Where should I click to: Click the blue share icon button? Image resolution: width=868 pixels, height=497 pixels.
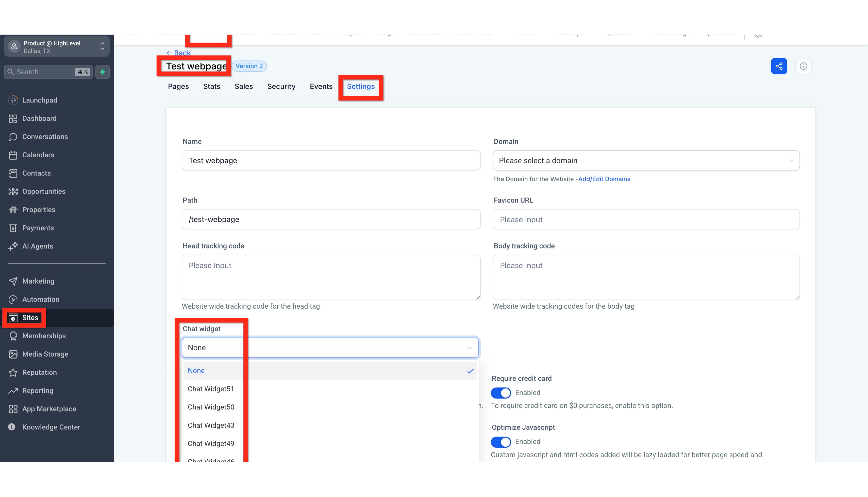pos(779,66)
